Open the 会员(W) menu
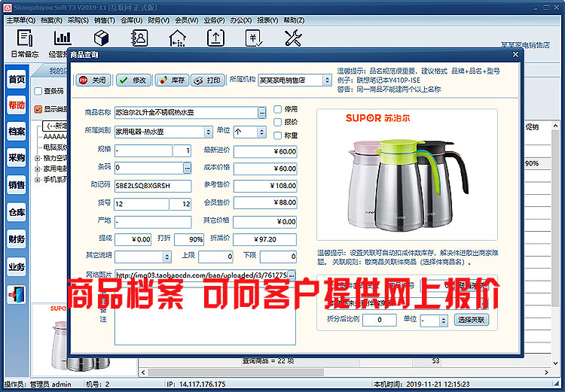The width and height of the screenshot is (565, 392). 186,20
